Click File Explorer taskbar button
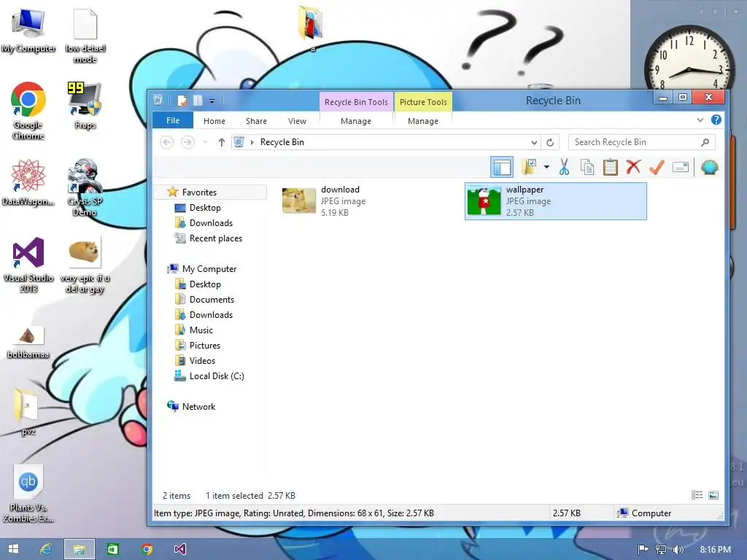Viewport: 747px width, 560px height. (x=79, y=549)
